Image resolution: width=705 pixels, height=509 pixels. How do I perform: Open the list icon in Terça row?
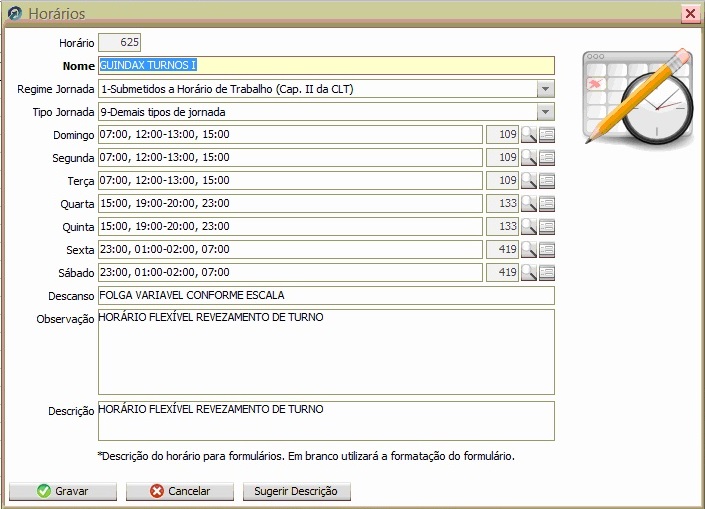coord(547,180)
